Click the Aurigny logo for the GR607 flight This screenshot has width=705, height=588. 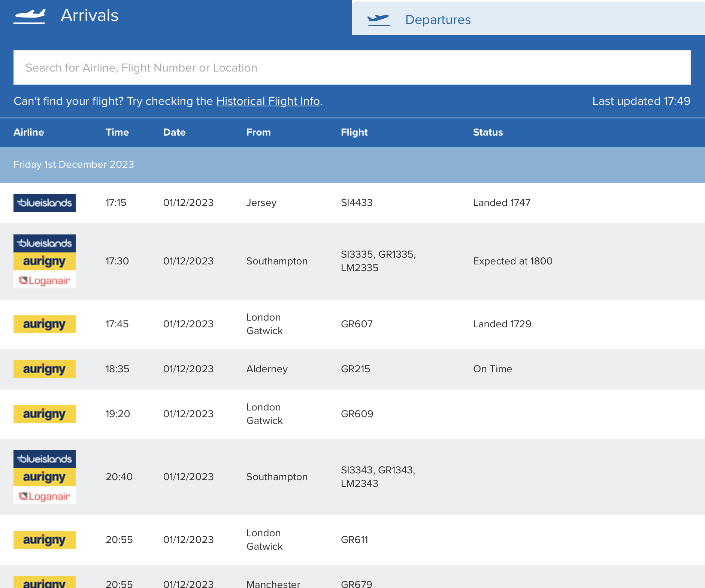[x=45, y=324]
